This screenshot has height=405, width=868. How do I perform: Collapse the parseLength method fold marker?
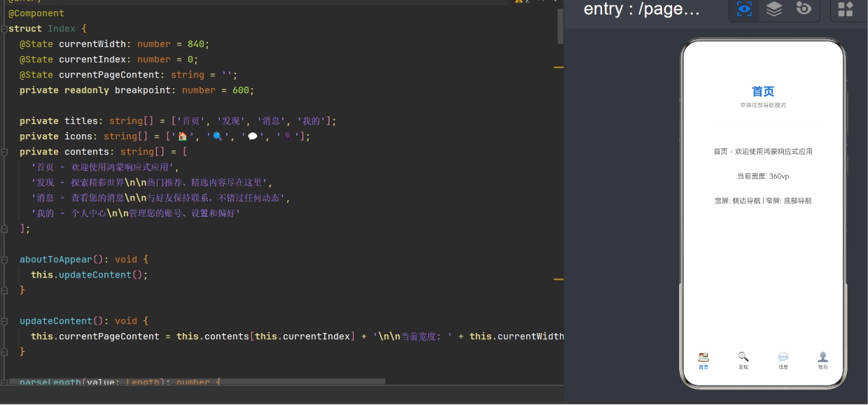point(4,383)
